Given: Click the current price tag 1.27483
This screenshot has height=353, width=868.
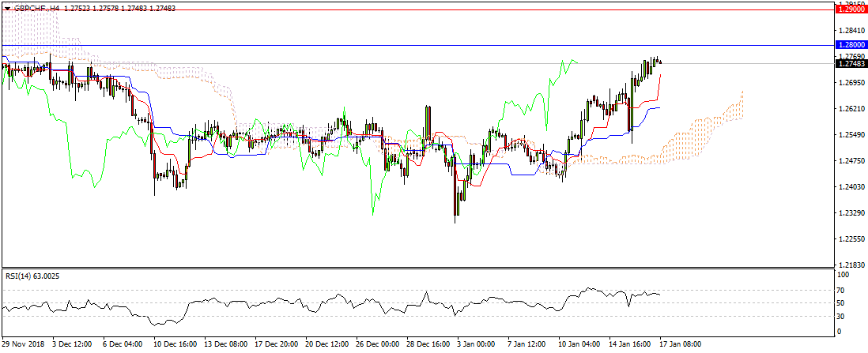Looking at the screenshot, I should pos(851,63).
